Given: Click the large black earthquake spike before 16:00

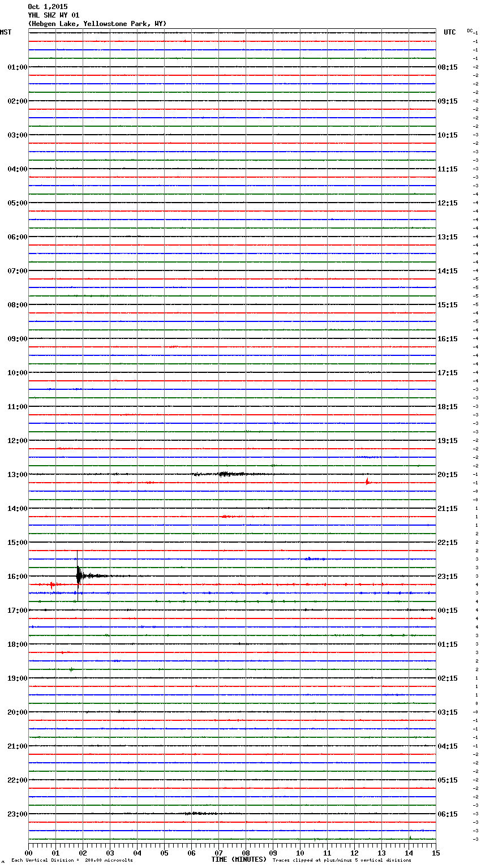Looking at the screenshot, I should coord(78,575).
